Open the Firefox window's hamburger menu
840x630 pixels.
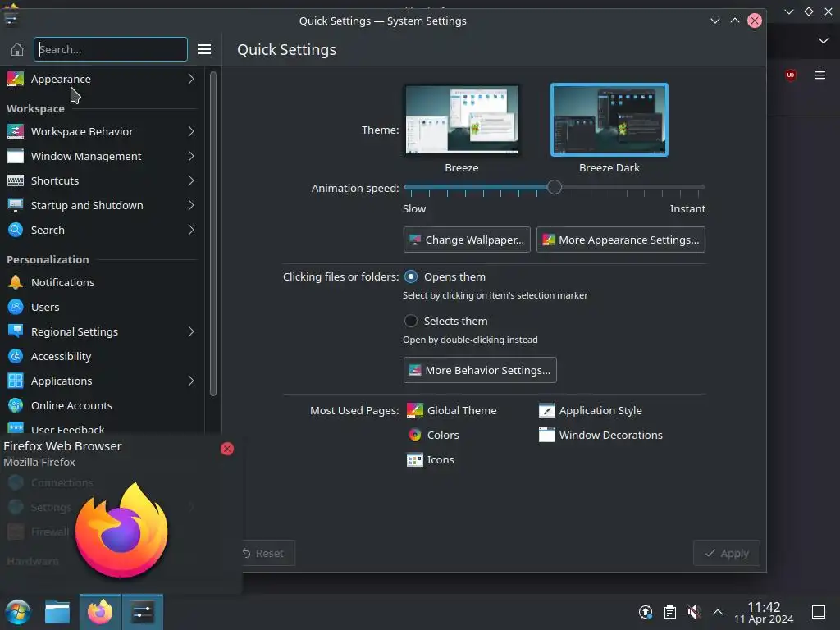[x=820, y=75]
